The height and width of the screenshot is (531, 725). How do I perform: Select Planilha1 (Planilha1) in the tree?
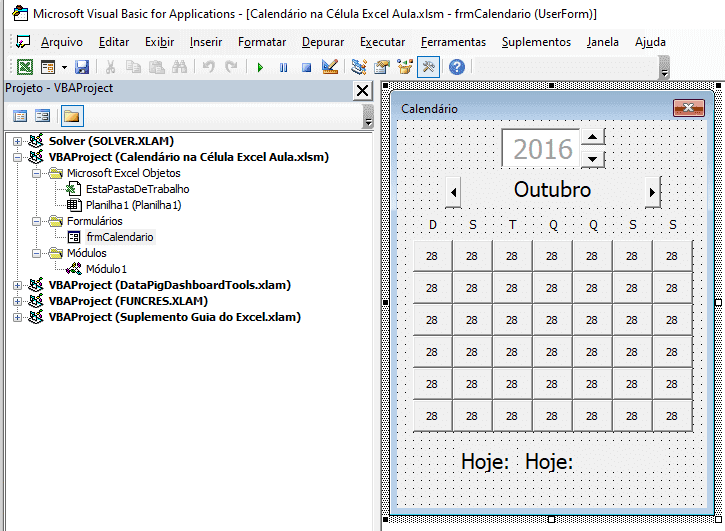pyautogui.click(x=133, y=205)
